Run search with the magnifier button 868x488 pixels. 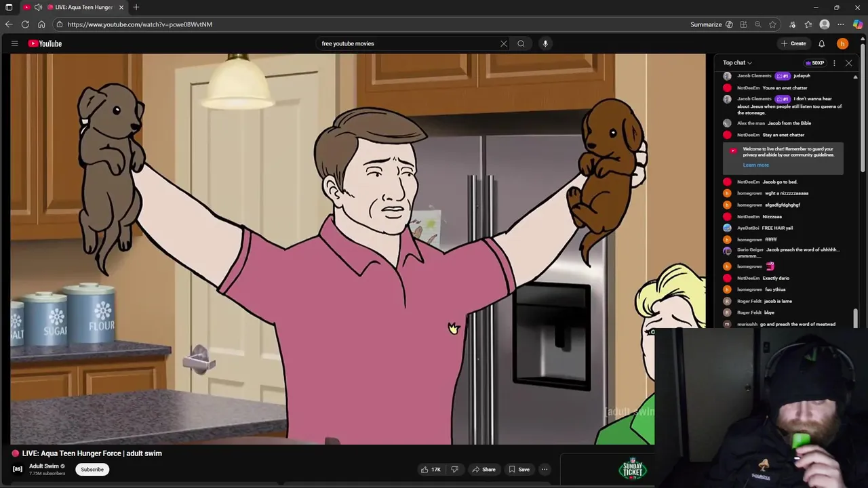coord(521,43)
